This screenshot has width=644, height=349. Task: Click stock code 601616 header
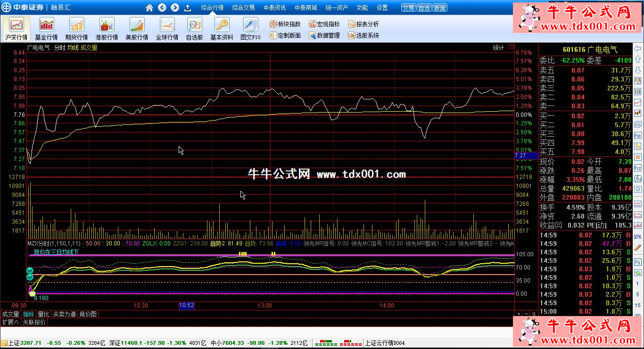tap(574, 49)
